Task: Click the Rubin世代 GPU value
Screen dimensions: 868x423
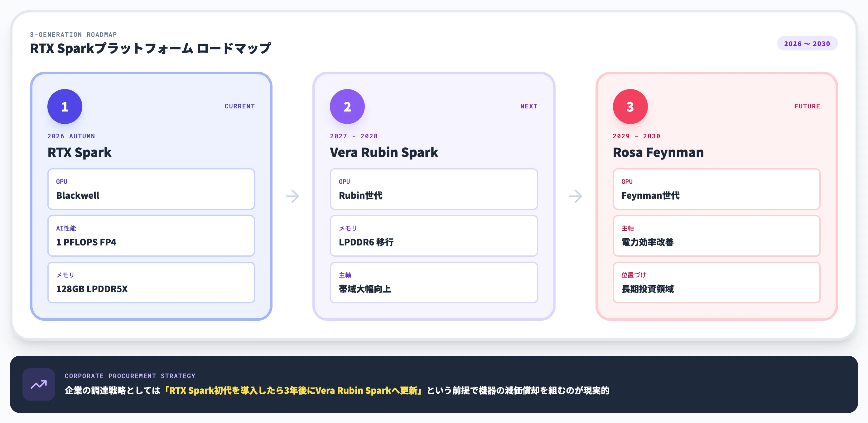Action: pos(360,196)
